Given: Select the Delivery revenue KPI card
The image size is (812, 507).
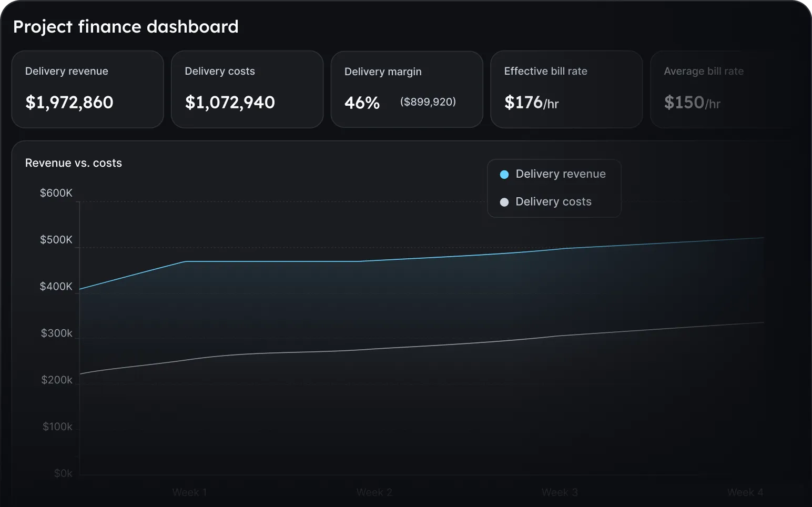Looking at the screenshot, I should pyautogui.click(x=87, y=89).
